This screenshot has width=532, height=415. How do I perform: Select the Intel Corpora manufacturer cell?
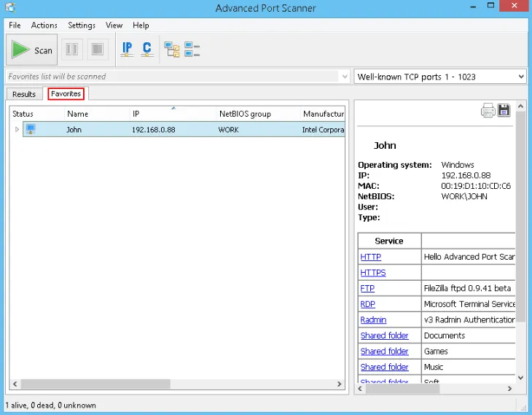click(x=323, y=130)
